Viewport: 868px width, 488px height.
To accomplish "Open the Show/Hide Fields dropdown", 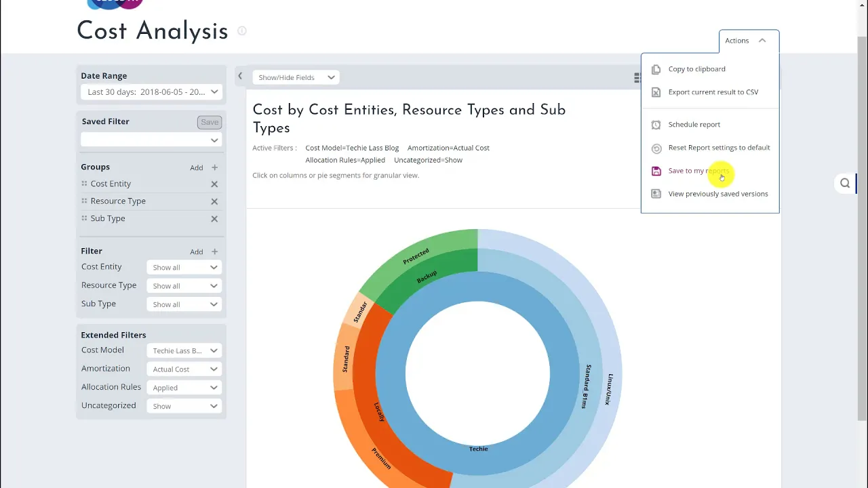I will 296,77.
